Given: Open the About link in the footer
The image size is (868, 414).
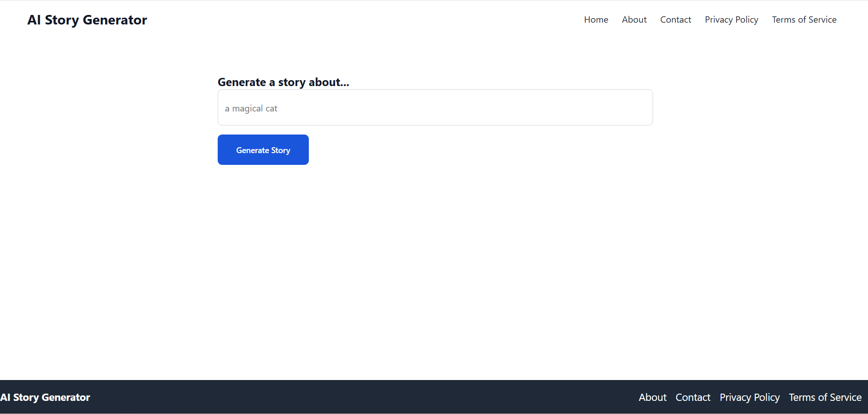Looking at the screenshot, I should tap(652, 397).
